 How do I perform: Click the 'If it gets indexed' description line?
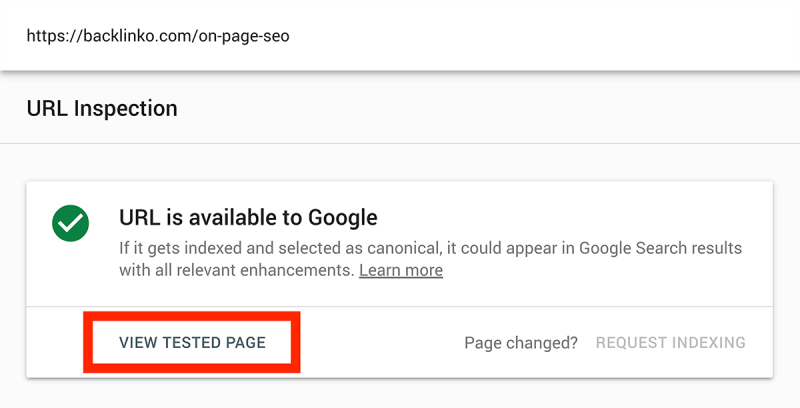(x=431, y=248)
